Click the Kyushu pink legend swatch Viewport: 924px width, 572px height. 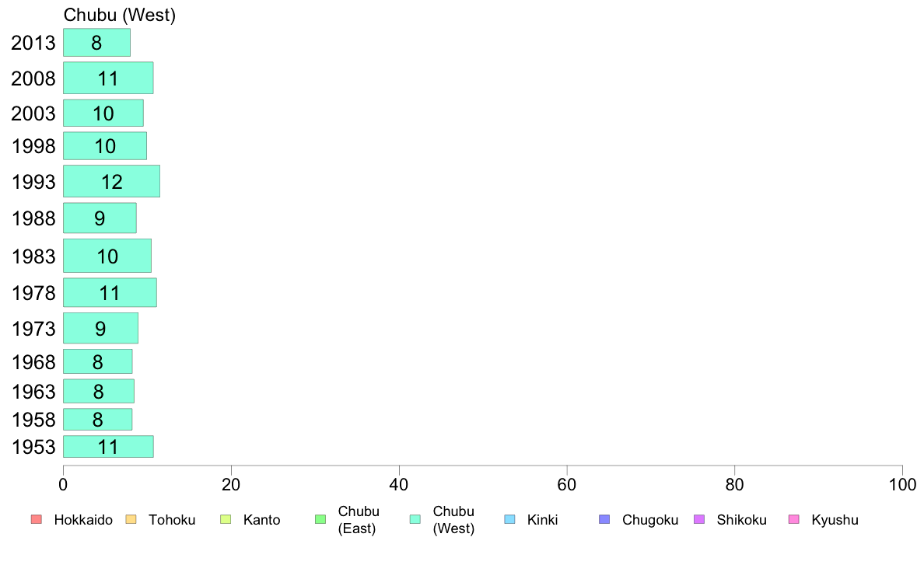pyautogui.click(x=794, y=519)
